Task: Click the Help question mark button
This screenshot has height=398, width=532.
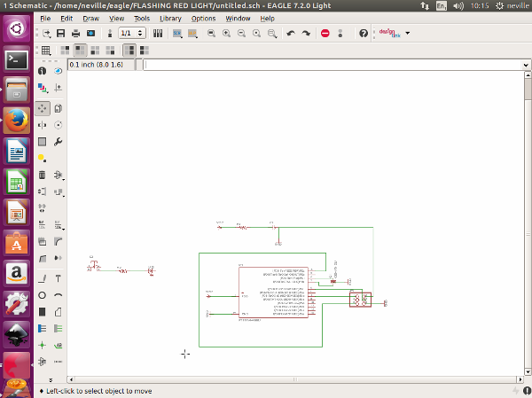Action: 364,34
